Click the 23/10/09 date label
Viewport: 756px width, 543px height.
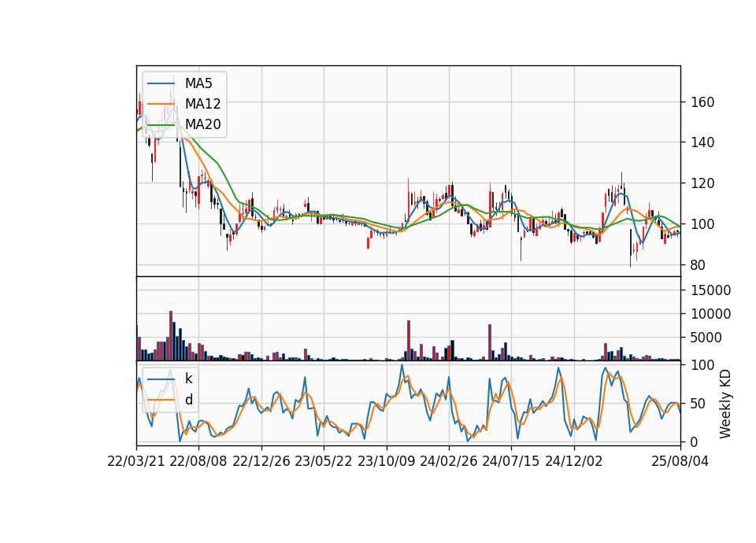click(386, 461)
